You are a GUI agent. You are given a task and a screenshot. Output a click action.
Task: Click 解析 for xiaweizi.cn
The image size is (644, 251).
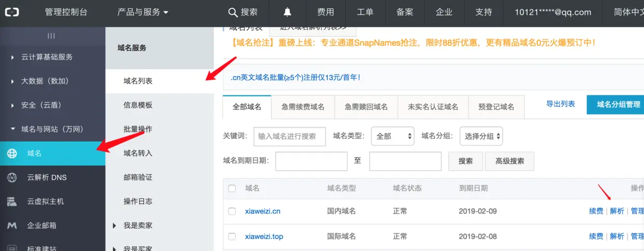point(617,211)
